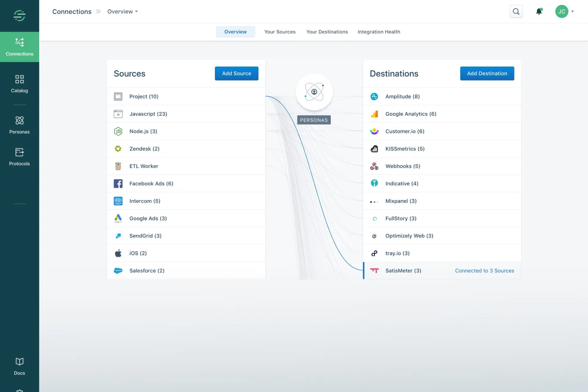588x392 pixels.
Task: Open the user account dropdown arrow
Action: click(x=572, y=11)
